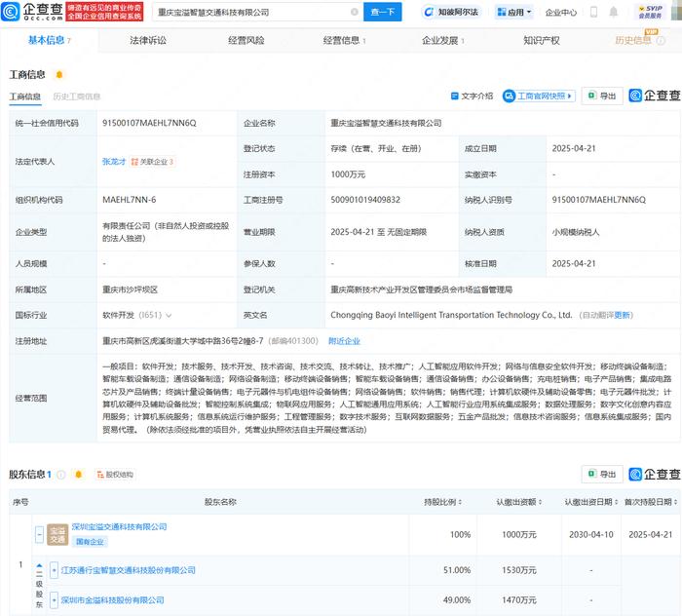Click the 重庆市沙坪坝区 region value
Screen dimensions: 682x616
point(130,289)
